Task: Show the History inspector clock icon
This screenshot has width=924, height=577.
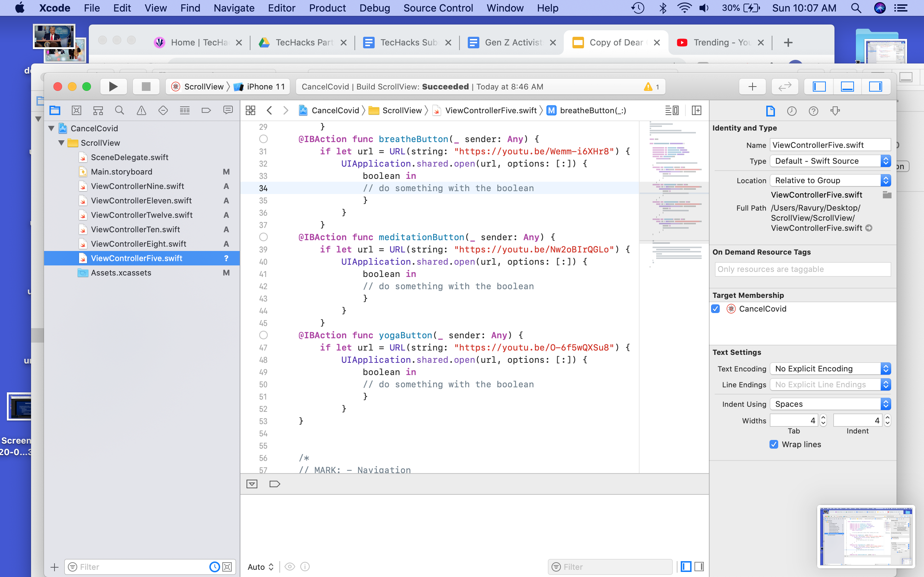Action: (x=792, y=111)
